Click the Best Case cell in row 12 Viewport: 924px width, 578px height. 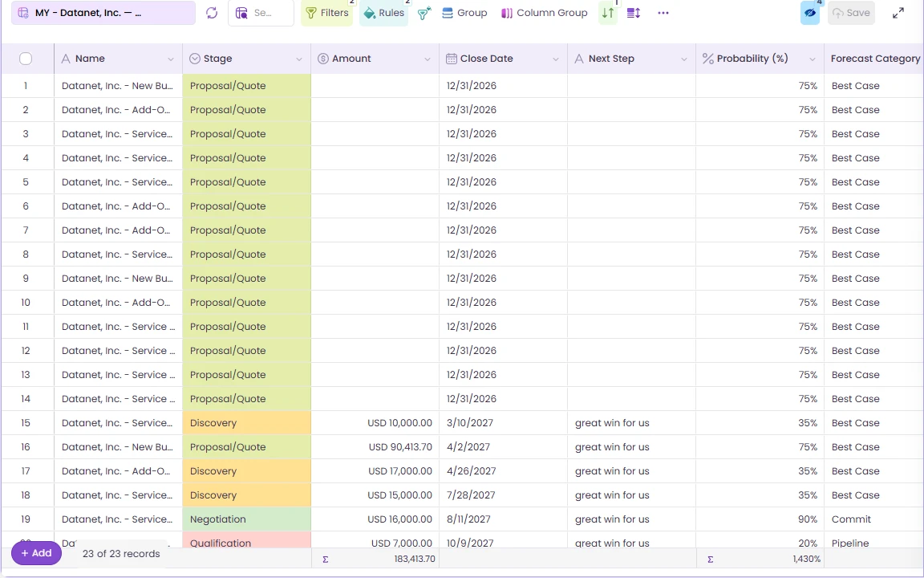point(874,350)
